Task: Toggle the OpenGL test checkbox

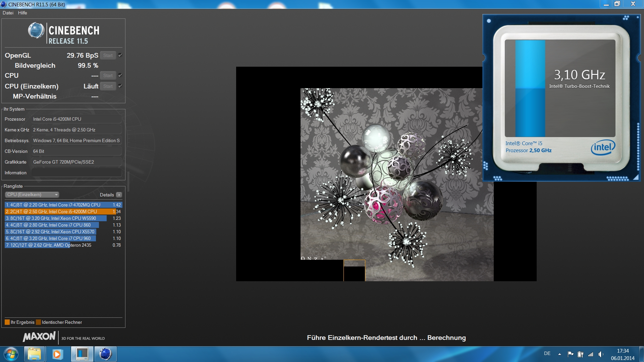Action: (120, 55)
